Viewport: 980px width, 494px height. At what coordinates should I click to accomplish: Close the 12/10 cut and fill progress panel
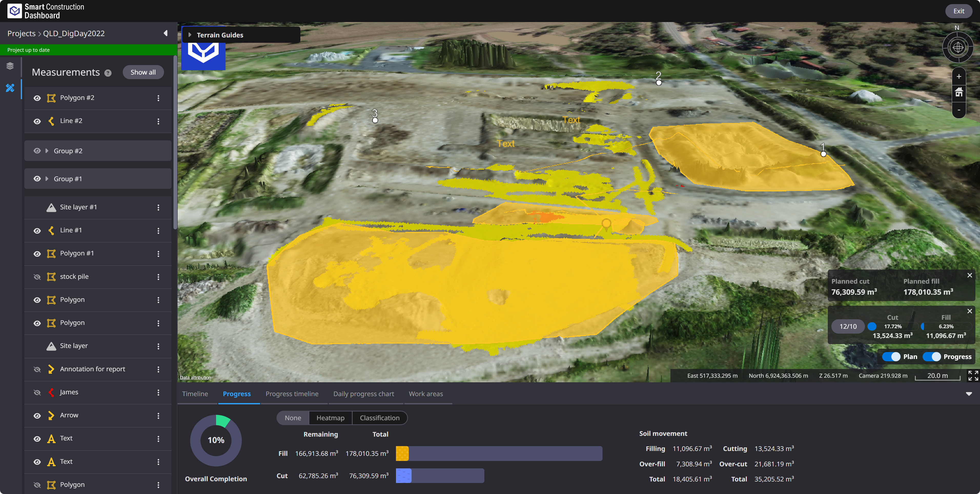pyautogui.click(x=970, y=311)
